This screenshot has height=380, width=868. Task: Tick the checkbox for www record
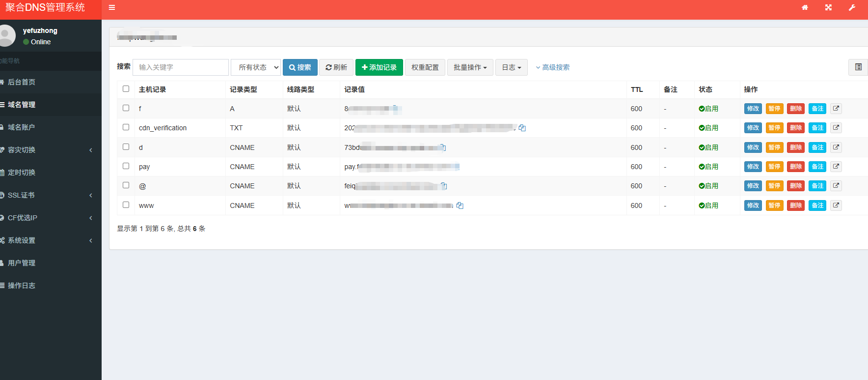tap(126, 205)
